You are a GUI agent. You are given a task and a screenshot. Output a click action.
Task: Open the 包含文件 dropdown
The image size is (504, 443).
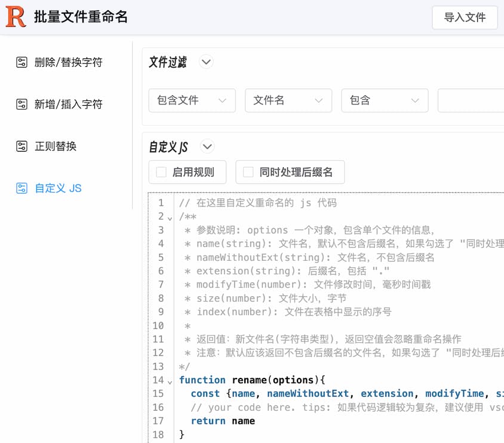(x=192, y=100)
